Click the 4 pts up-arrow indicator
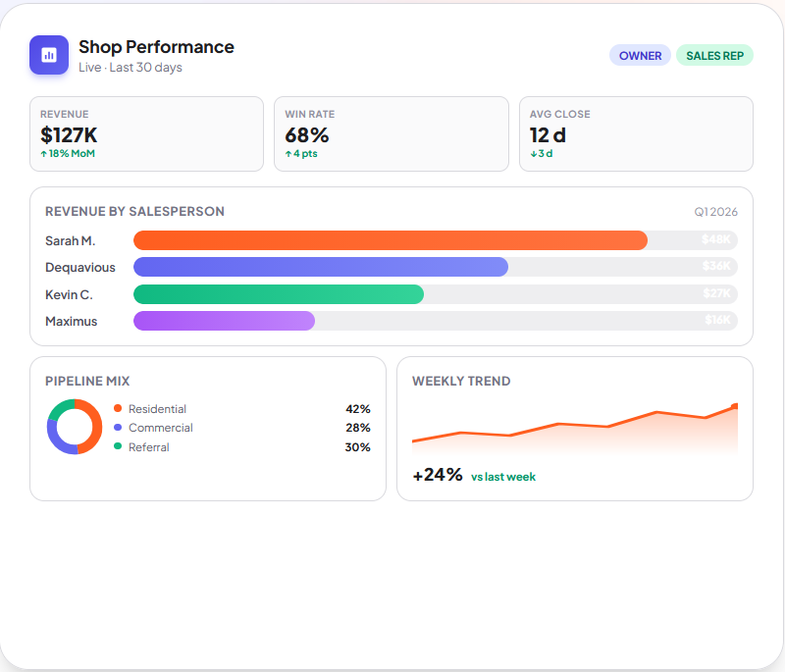Viewport: 785px width, 672px height. (x=301, y=154)
